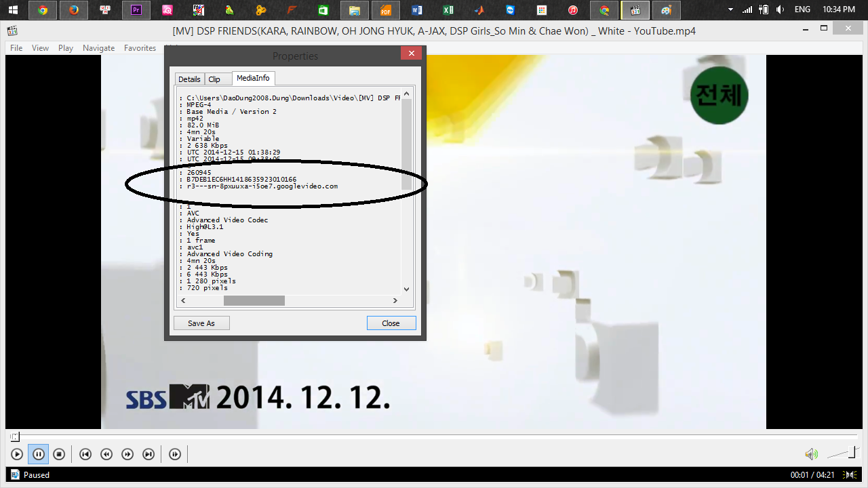The width and height of the screenshot is (868, 488).
Task: Click the Pause playback button
Action: point(38,454)
